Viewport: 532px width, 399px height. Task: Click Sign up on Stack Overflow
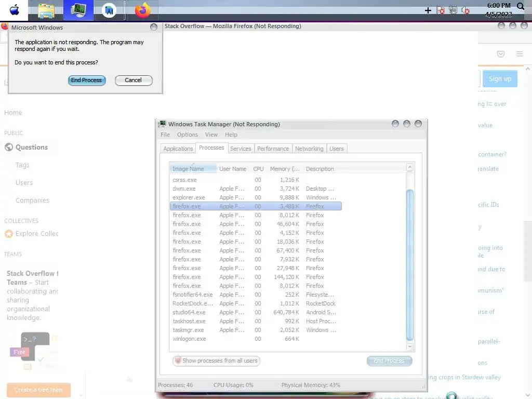500,79
